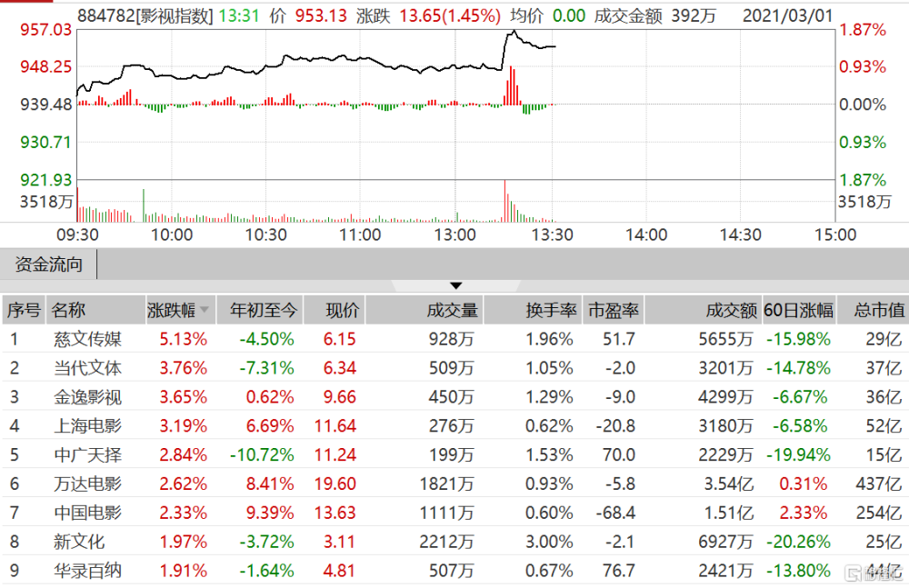Select the 当代文体 stock name
The height and width of the screenshot is (588, 909).
click(x=87, y=368)
